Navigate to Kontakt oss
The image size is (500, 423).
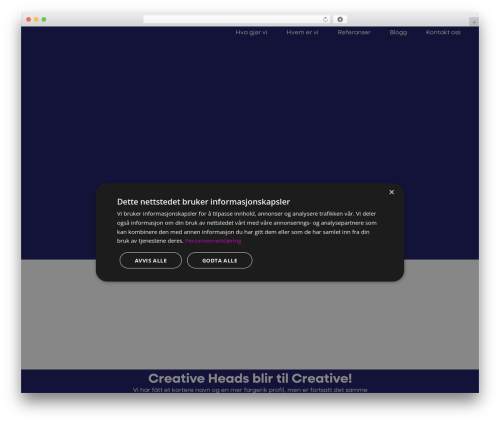click(x=443, y=32)
